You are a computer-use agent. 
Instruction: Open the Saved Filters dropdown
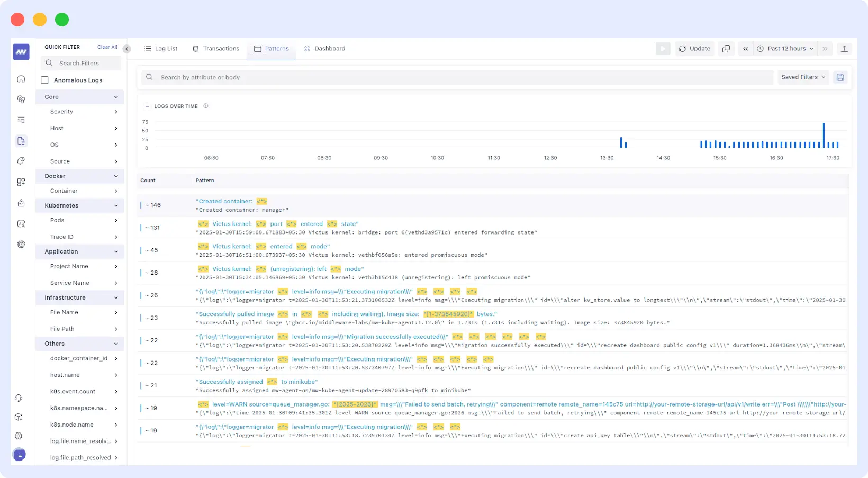pos(802,77)
